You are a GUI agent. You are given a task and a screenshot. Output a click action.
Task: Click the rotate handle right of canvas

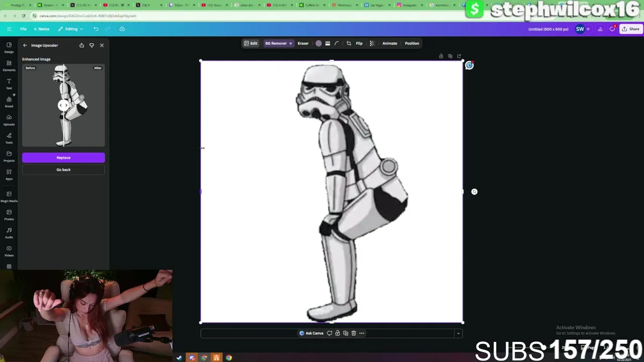click(474, 192)
